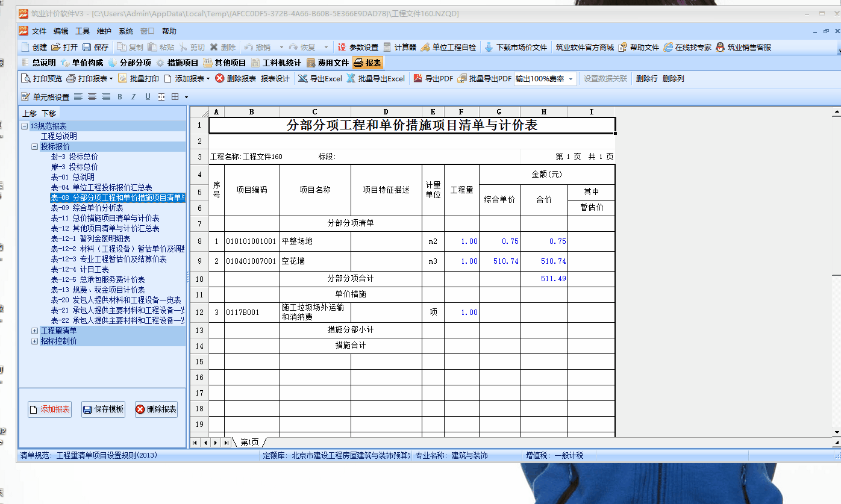Toggle italic formatting for cell
841x504 pixels.
tap(133, 97)
